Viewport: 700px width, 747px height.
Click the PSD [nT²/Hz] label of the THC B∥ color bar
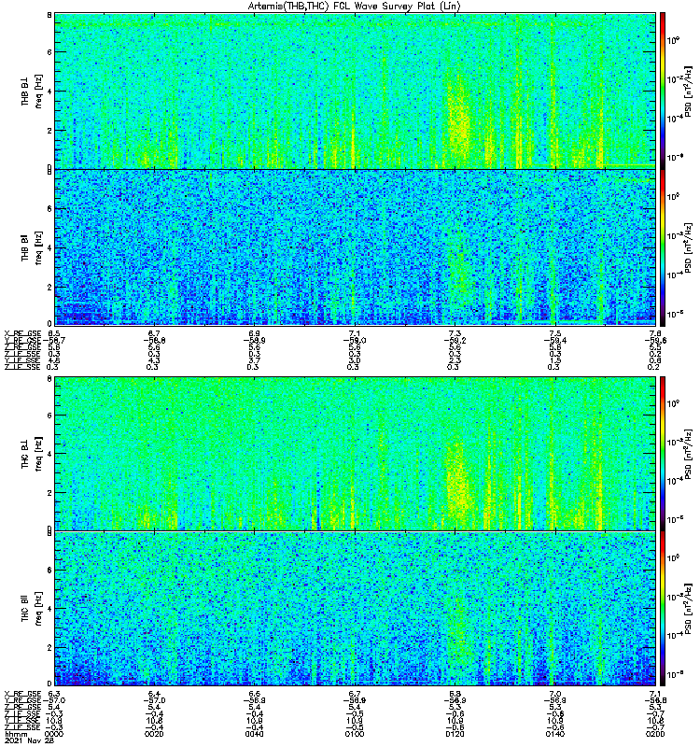[x=688, y=609]
